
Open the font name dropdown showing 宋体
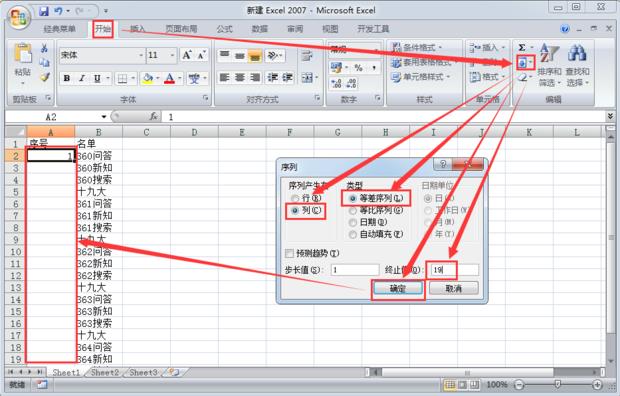(141, 55)
